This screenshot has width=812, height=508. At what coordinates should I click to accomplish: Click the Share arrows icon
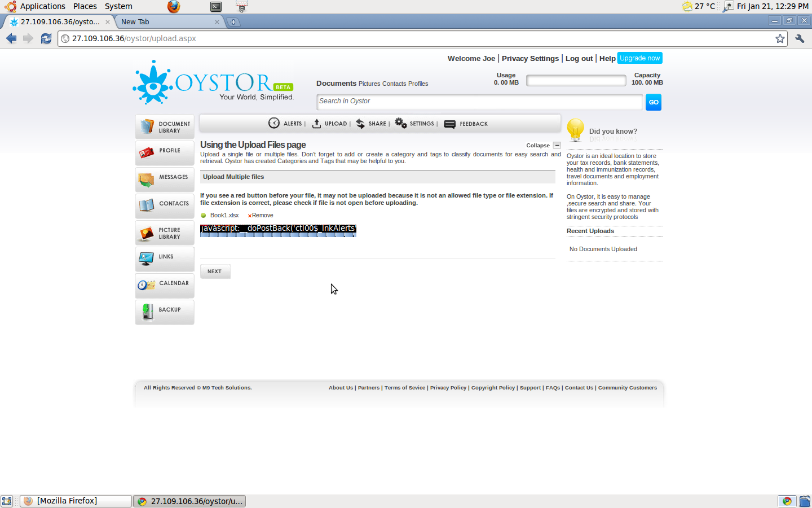coord(360,124)
